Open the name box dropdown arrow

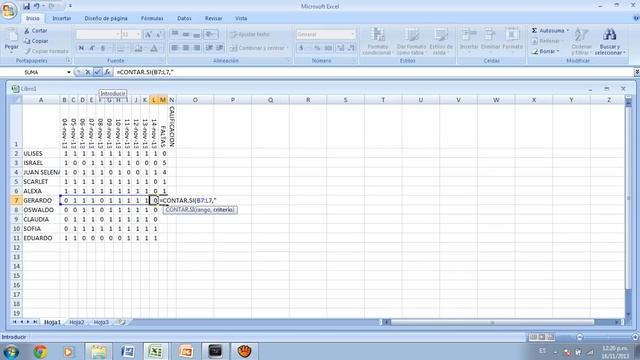click(69, 72)
